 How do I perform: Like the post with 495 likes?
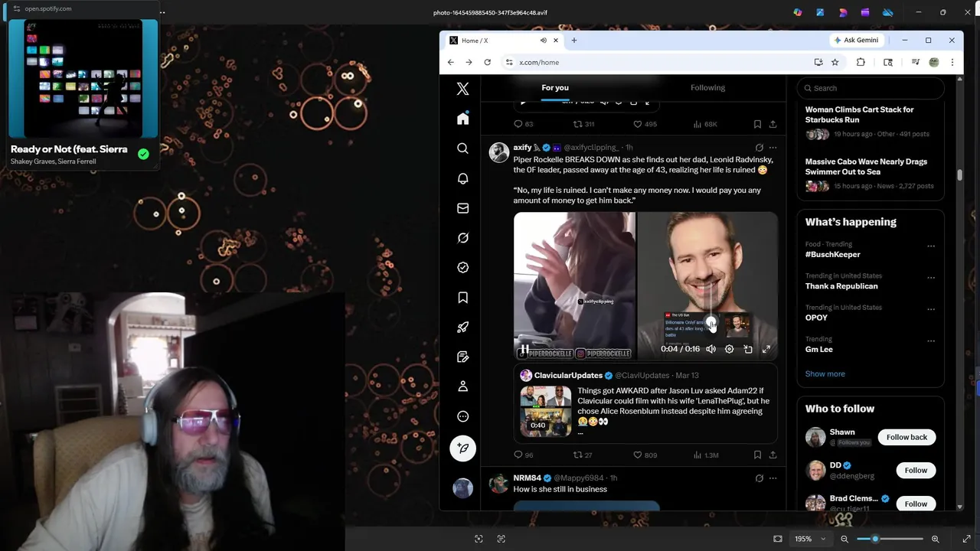coord(645,124)
